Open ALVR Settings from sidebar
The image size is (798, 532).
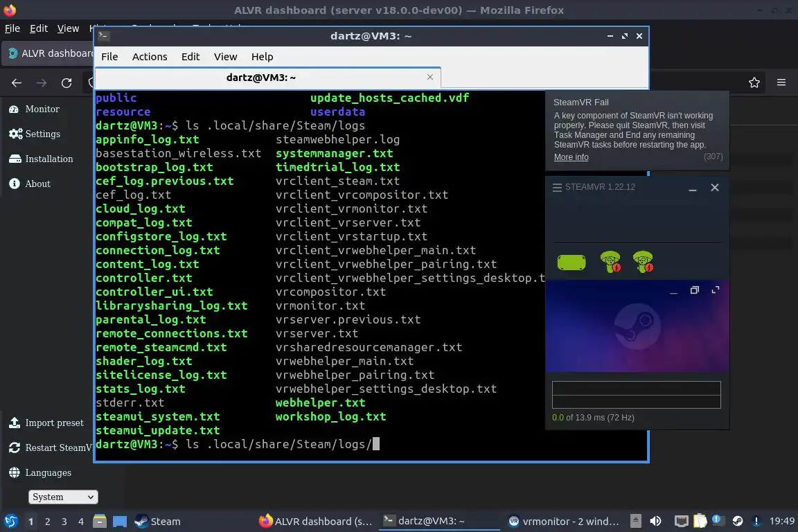(x=34, y=134)
